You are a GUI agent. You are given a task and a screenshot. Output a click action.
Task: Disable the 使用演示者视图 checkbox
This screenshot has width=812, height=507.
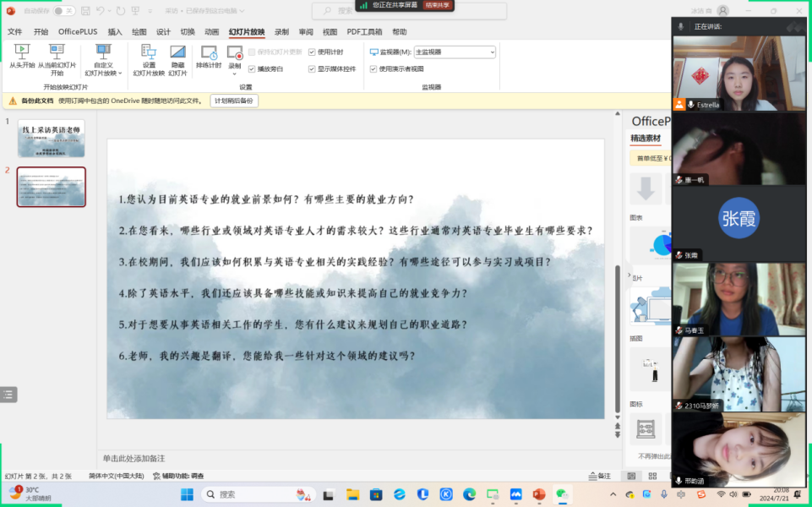[x=373, y=68]
